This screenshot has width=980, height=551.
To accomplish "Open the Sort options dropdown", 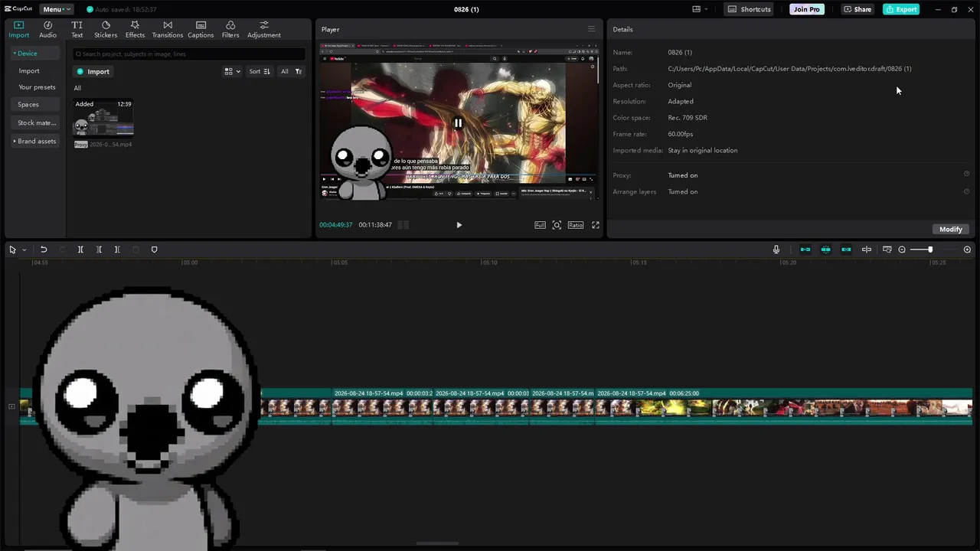I will click(x=260, y=71).
